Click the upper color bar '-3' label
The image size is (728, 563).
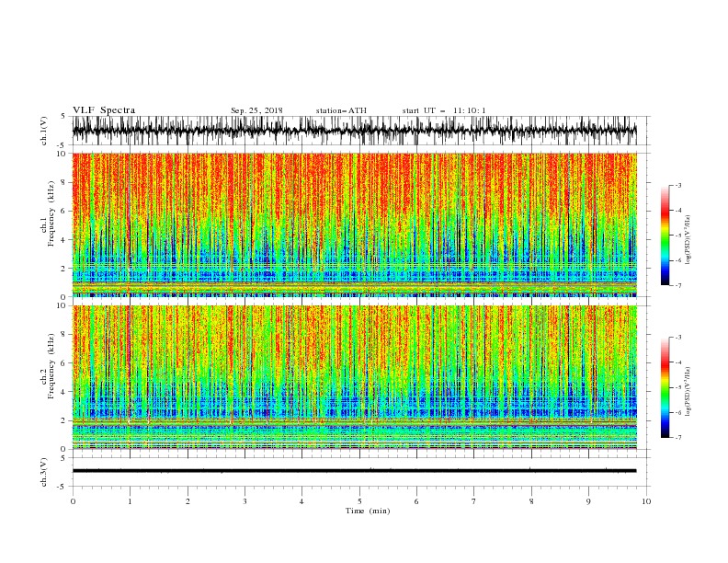677,185
